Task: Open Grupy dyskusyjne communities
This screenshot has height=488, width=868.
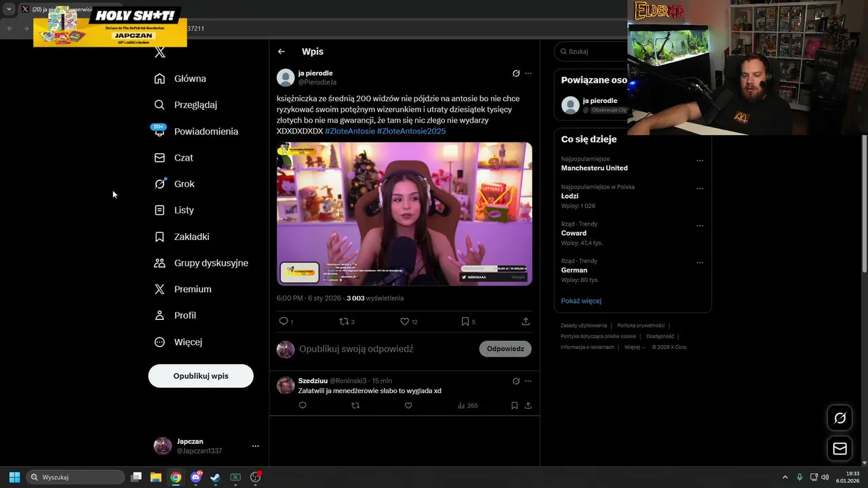Action: point(201,263)
